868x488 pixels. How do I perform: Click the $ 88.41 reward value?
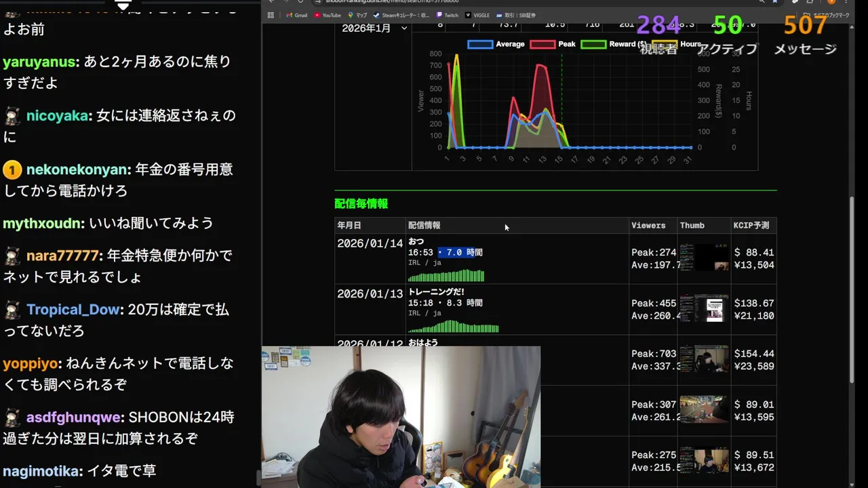pyautogui.click(x=753, y=253)
